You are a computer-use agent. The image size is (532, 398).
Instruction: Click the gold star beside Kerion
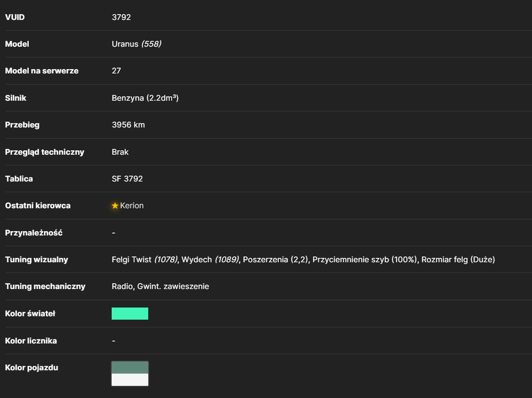coord(115,206)
